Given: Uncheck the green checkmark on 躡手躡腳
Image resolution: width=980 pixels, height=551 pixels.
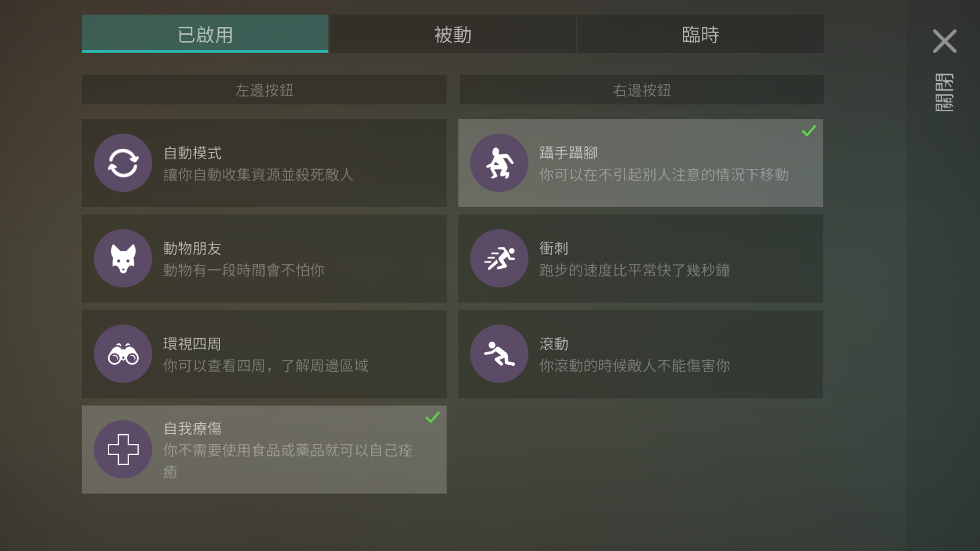Looking at the screenshot, I should pyautogui.click(x=808, y=131).
